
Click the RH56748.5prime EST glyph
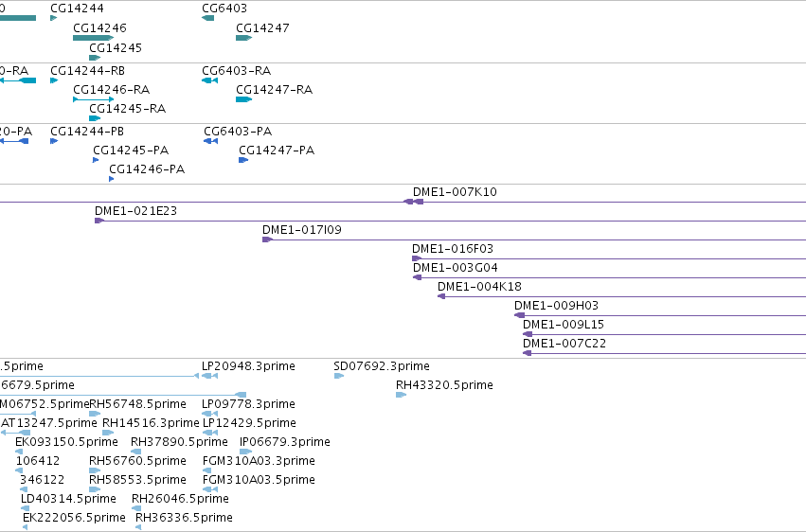(x=95, y=414)
